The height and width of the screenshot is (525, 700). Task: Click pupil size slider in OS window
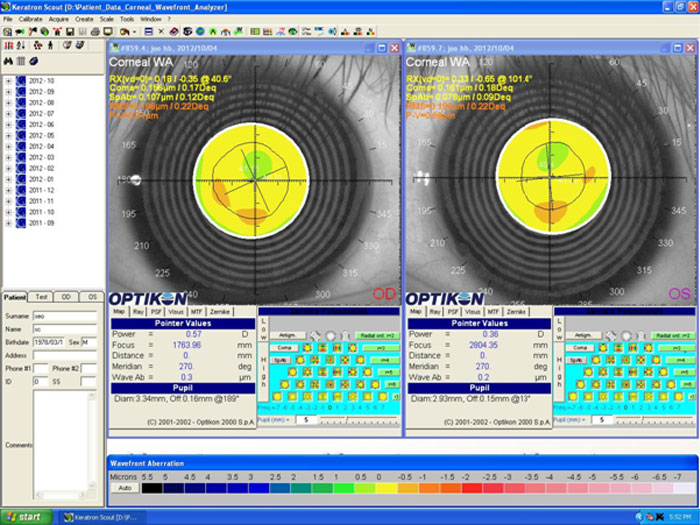[655, 420]
